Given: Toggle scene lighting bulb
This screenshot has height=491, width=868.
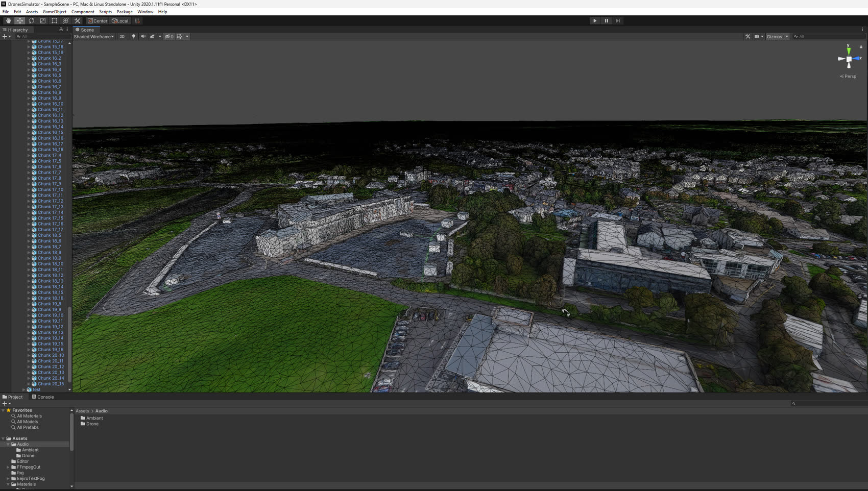Looking at the screenshot, I should [134, 37].
